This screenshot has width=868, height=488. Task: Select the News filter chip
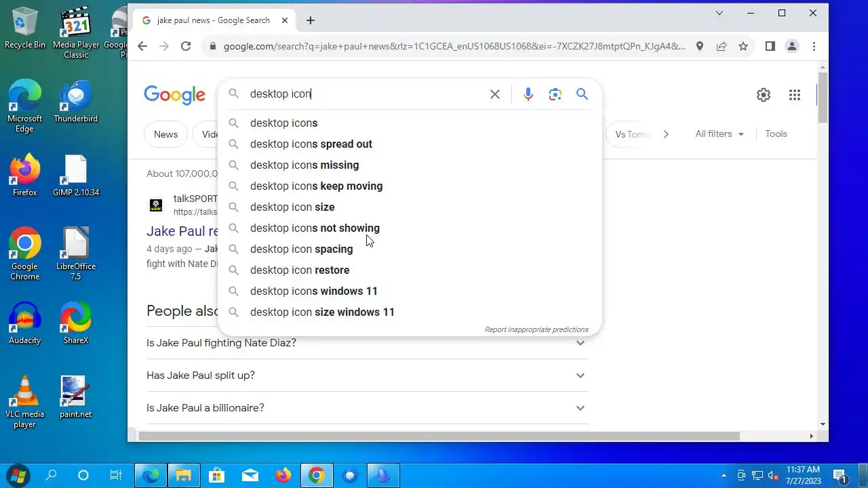pyautogui.click(x=165, y=134)
